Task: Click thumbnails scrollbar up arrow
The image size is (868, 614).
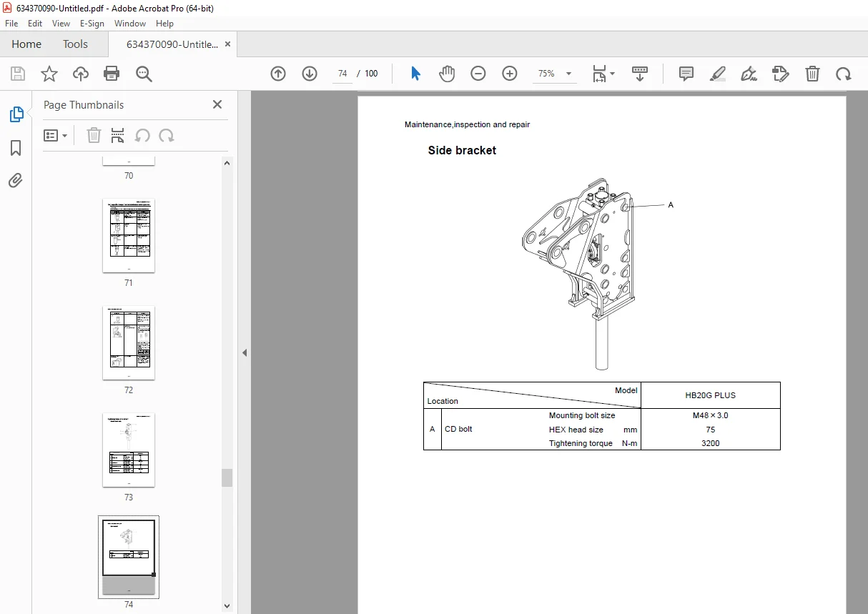Action: 227,163
